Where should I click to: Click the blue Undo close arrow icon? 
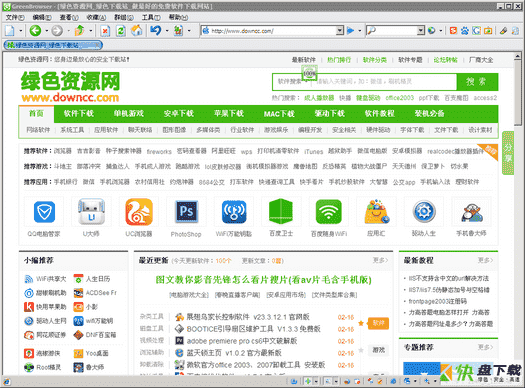[156, 30]
